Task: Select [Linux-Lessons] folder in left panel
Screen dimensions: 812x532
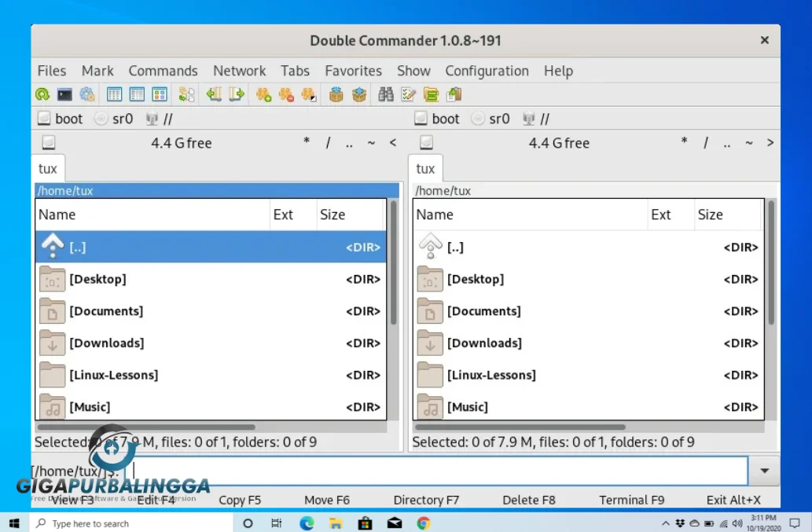Action: coord(211,375)
